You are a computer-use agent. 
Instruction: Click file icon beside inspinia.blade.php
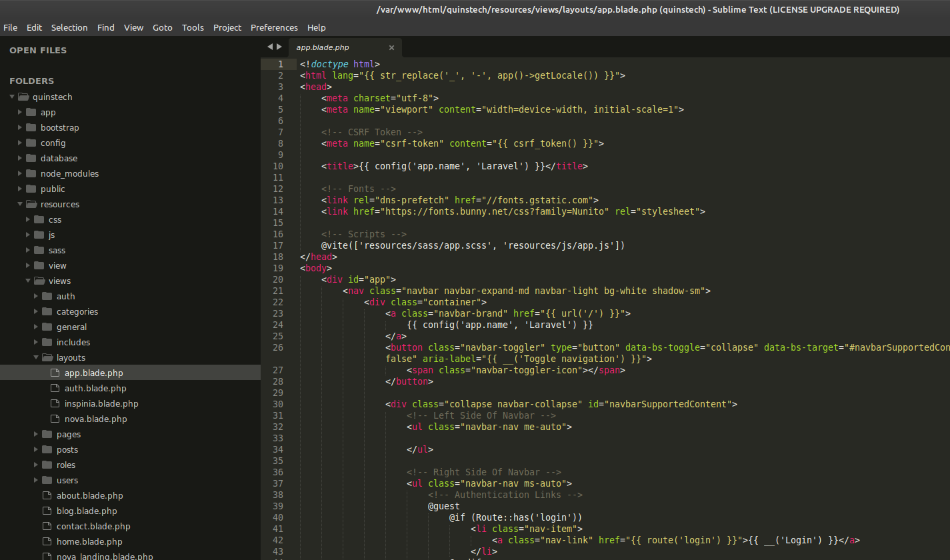[x=55, y=403]
